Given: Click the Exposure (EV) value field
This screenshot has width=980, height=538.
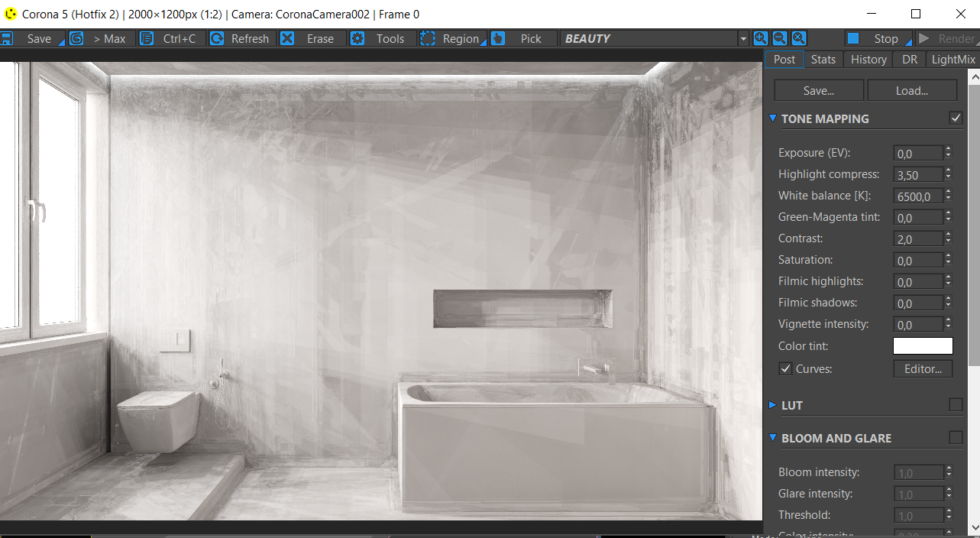Looking at the screenshot, I should tap(918, 154).
